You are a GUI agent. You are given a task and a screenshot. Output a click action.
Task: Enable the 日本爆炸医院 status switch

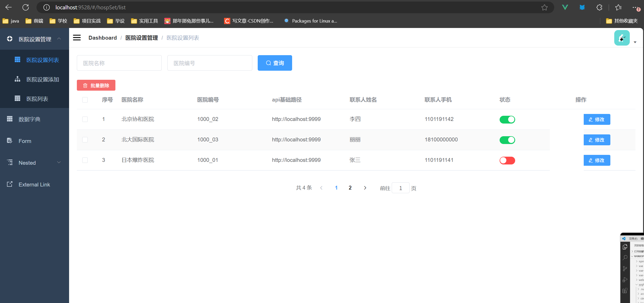[x=507, y=160]
